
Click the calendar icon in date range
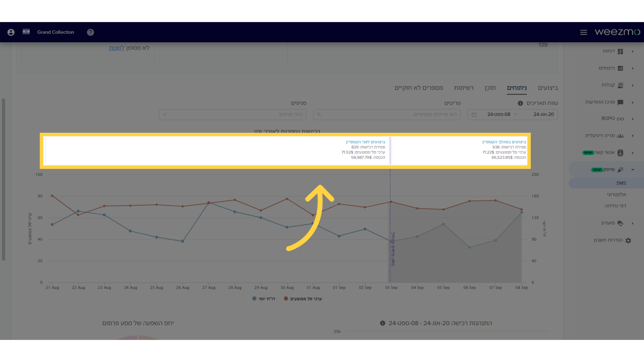coord(474,115)
